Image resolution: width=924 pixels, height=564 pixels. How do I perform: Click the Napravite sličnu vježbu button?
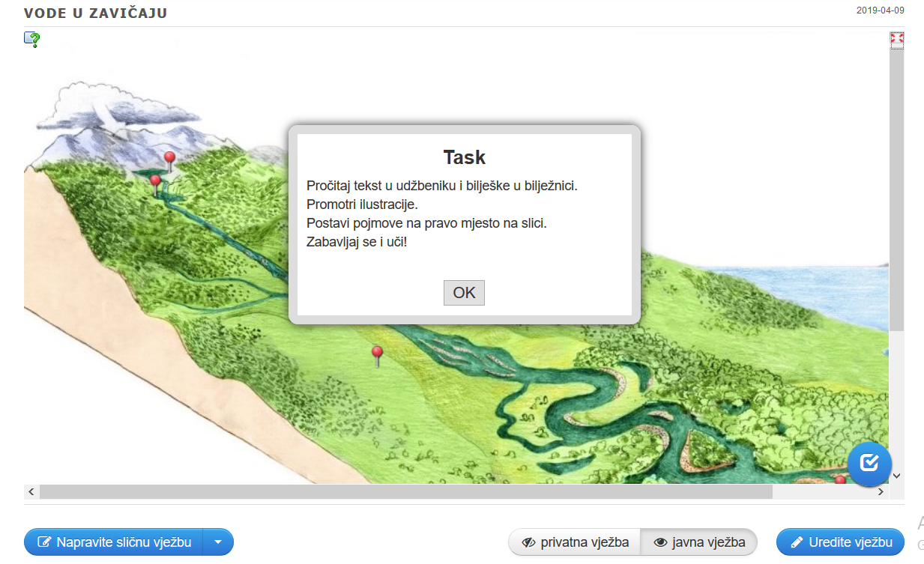point(113,542)
